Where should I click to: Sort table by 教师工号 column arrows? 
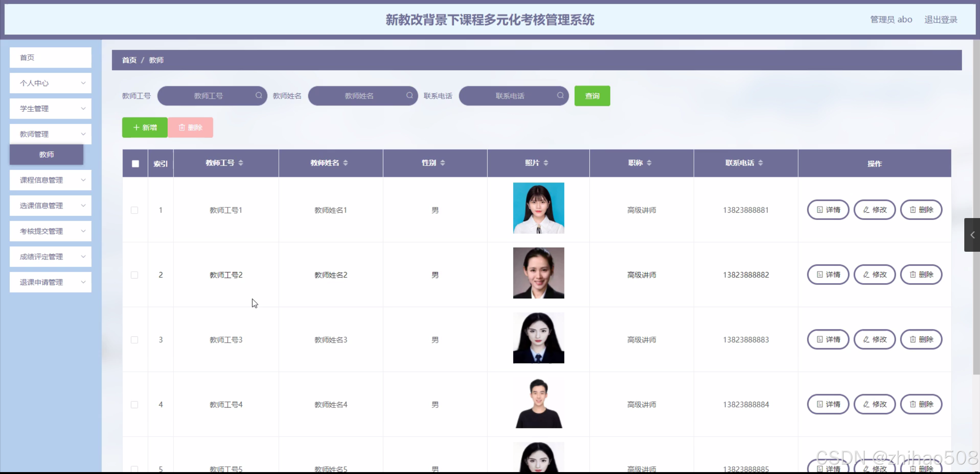(x=241, y=163)
